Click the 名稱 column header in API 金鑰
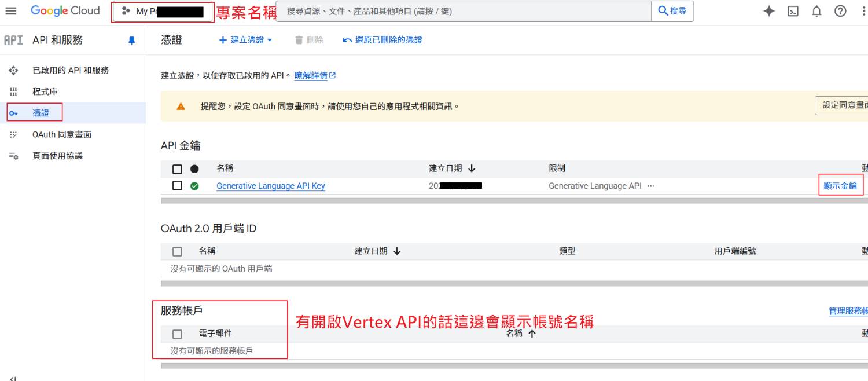The height and width of the screenshot is (381, 868). pyautogui.click(x=225, y=168)
